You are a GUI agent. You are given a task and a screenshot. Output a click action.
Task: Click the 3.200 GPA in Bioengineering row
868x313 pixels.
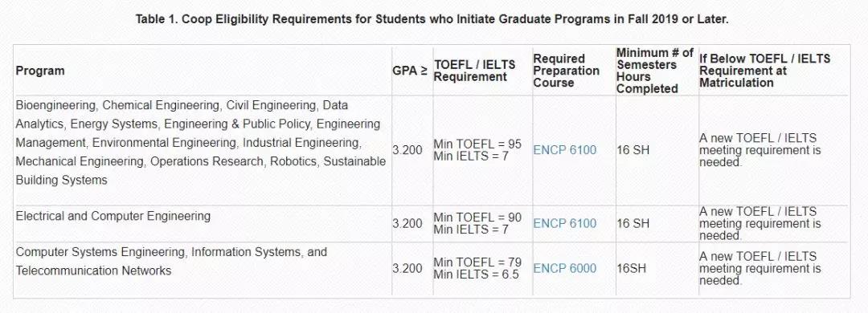click(x=407, y=150)
